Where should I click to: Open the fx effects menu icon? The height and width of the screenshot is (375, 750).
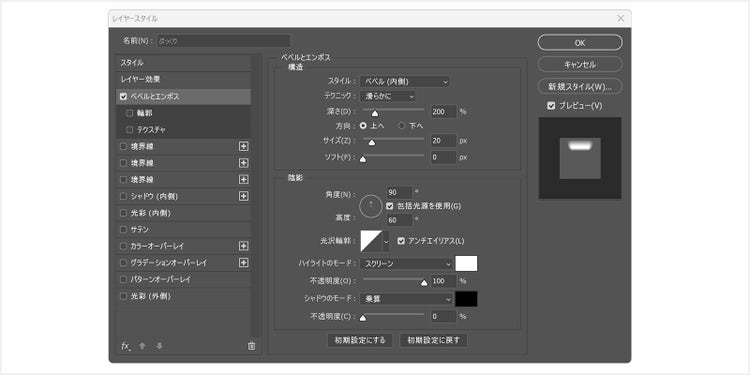point(125,346)
